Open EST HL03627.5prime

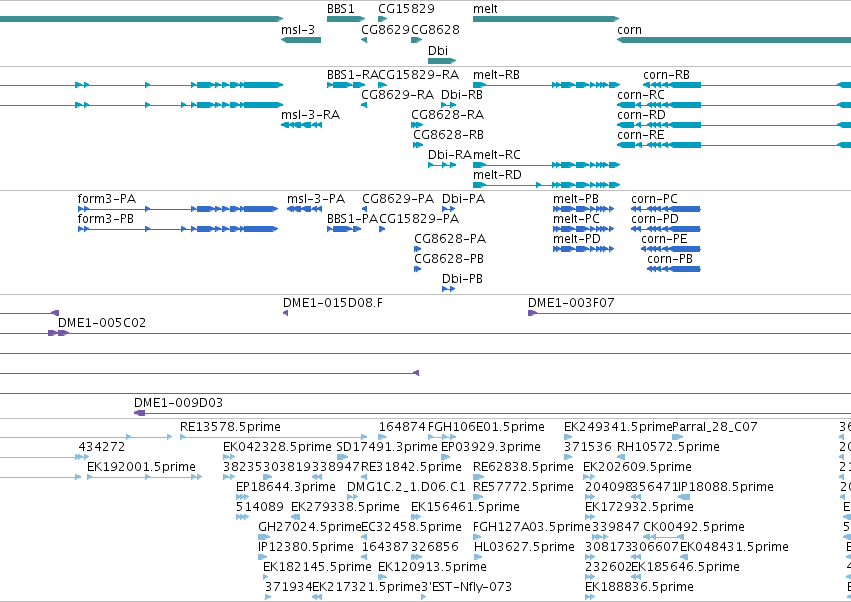(524, 548)
